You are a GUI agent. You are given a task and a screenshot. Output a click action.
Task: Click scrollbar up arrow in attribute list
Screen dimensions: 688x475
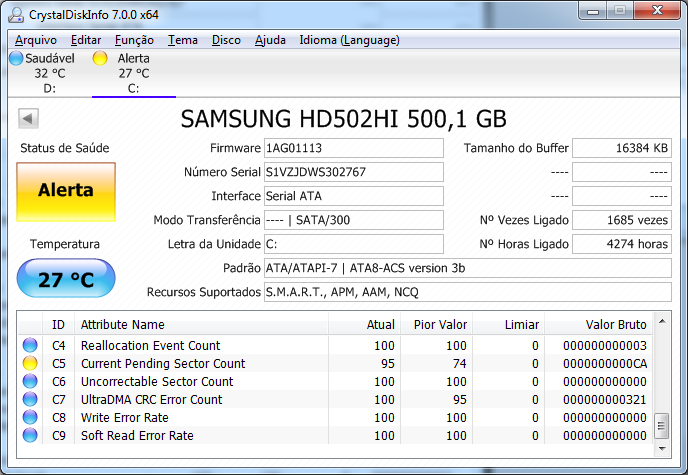click(x=662, y=321)
